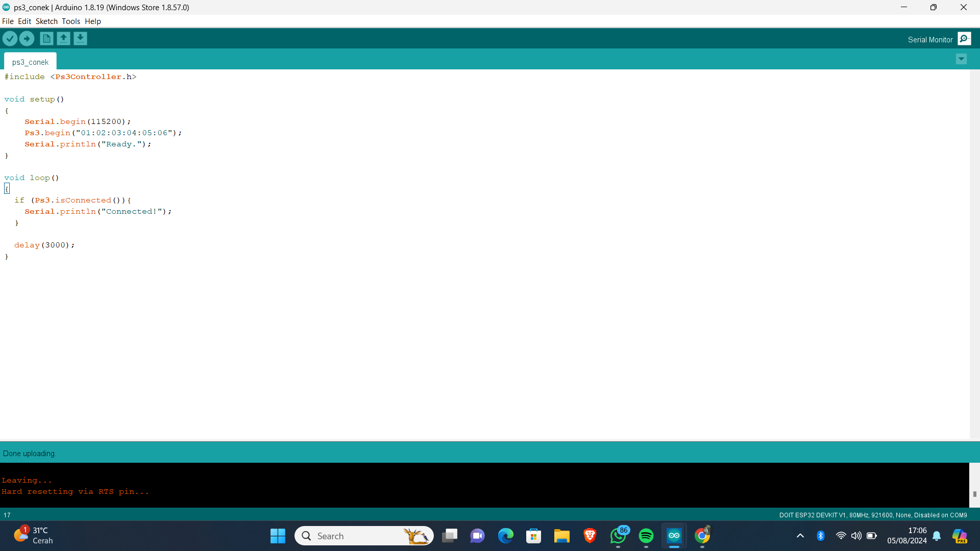Launch Brave browser from taskbar

pos(590,536)
